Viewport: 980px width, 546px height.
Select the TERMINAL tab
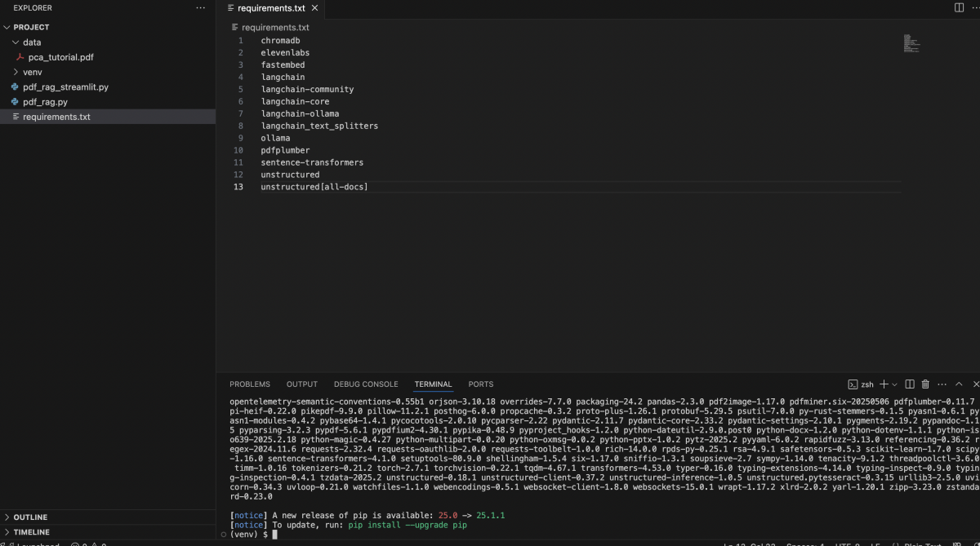click(433, 384)
